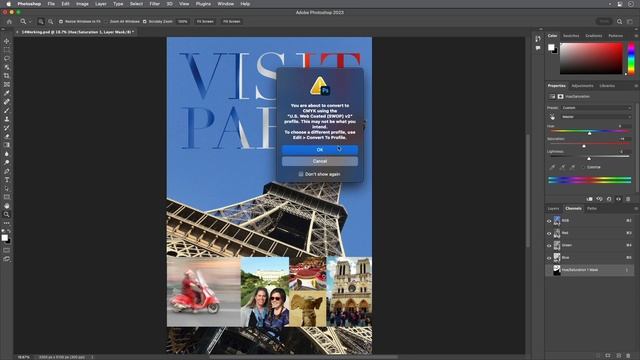This screenshot has width=640, height=360.
Task: Switch to the Swatches tab
Action: 571,36
